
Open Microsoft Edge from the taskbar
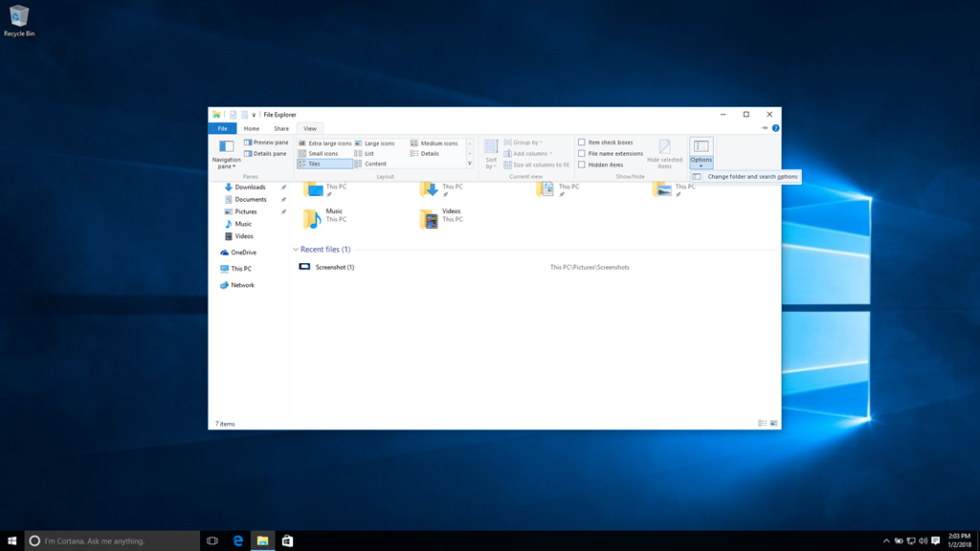[238, 540]
